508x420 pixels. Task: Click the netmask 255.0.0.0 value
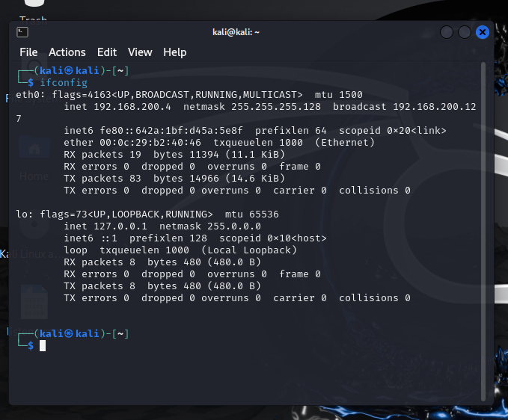tap(234, 226)
